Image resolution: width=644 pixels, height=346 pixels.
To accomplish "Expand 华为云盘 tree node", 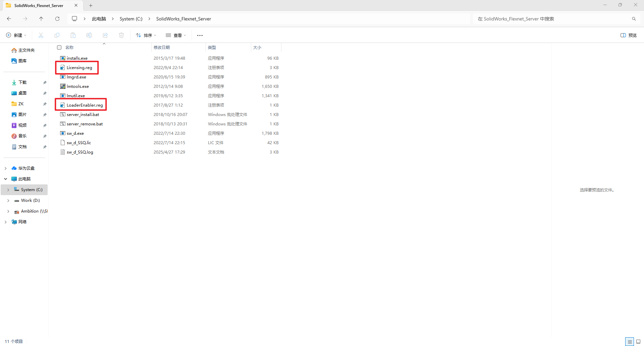I will tap(6, 168).
